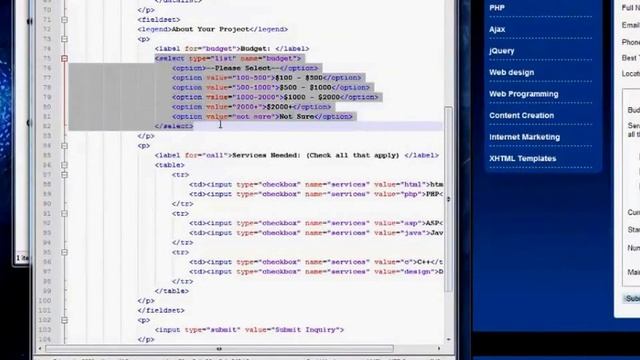
Task: Visit the Web Programming link
Action: (524, 94)
